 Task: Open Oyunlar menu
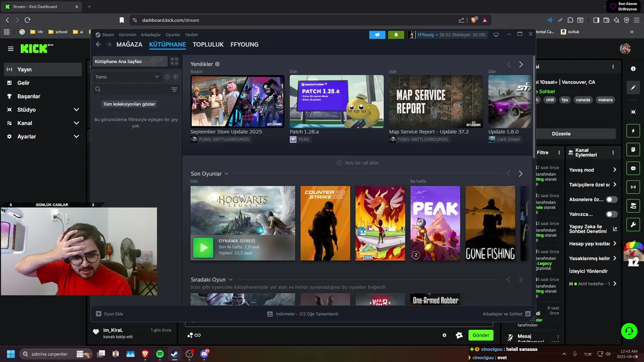(173, 35)
